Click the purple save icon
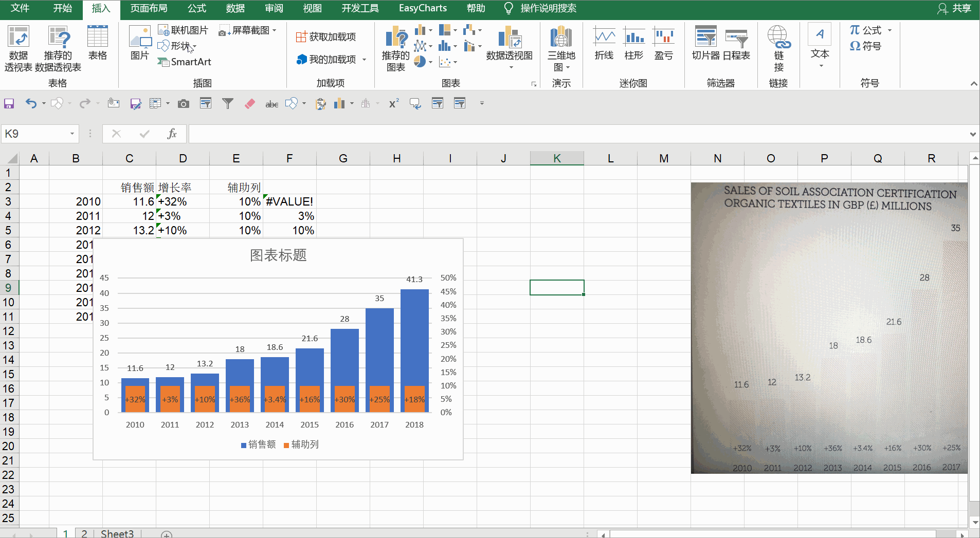 pyautogui.click(x=9, y=104)
